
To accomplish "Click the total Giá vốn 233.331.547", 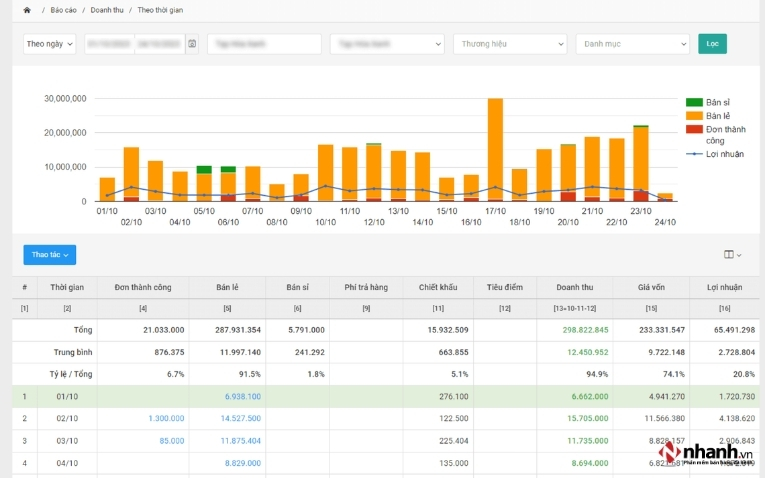I will point(662,330).
